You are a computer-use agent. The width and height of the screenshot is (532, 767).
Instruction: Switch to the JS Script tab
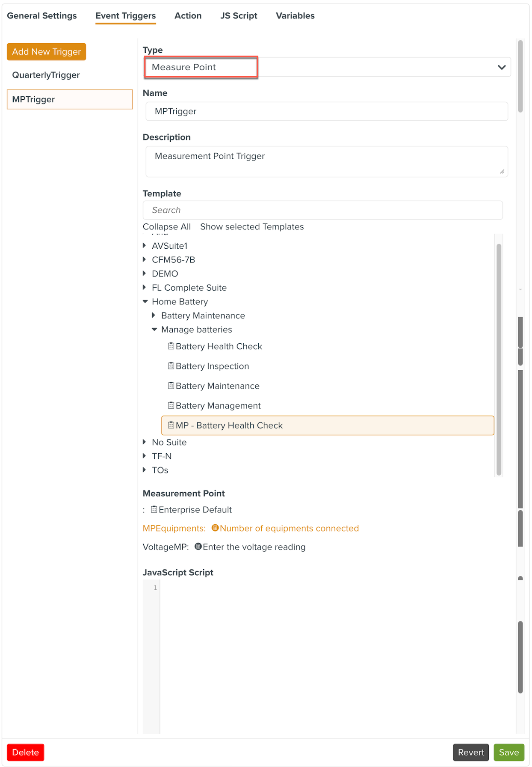[239, 16]
